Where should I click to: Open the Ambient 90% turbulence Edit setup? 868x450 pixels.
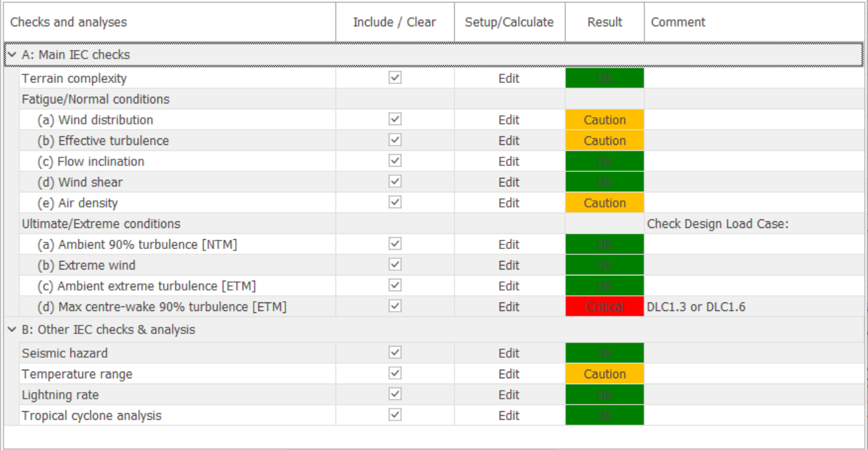[508, 244]
